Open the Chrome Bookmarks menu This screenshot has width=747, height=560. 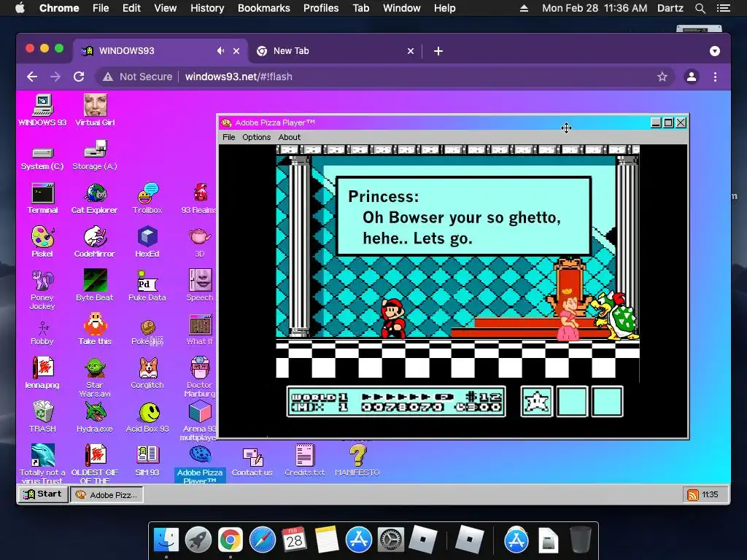(263, 8)
